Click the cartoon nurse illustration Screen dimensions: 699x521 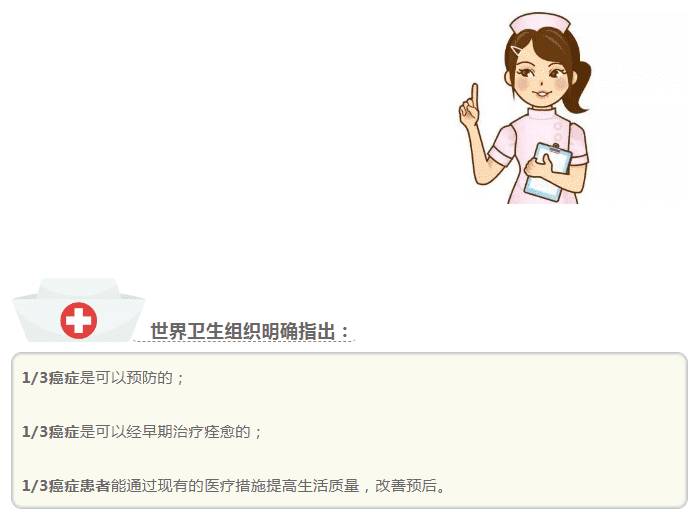525,108
